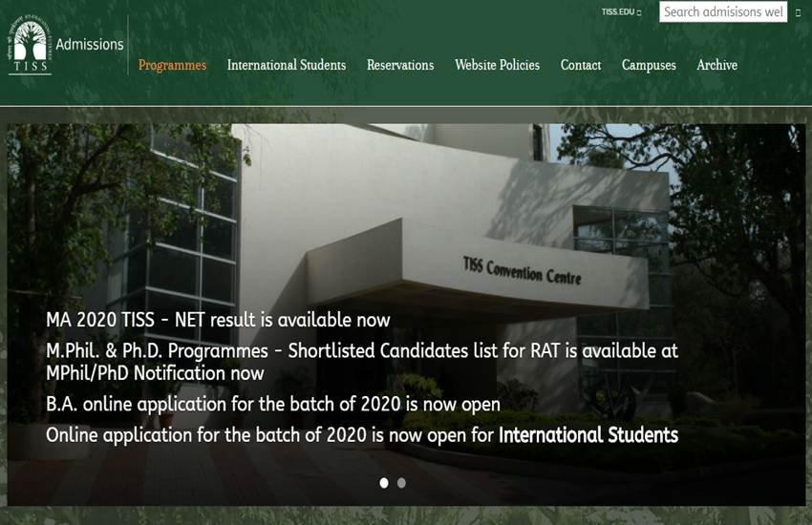Click the TISS tree logo

click(30, 44)
